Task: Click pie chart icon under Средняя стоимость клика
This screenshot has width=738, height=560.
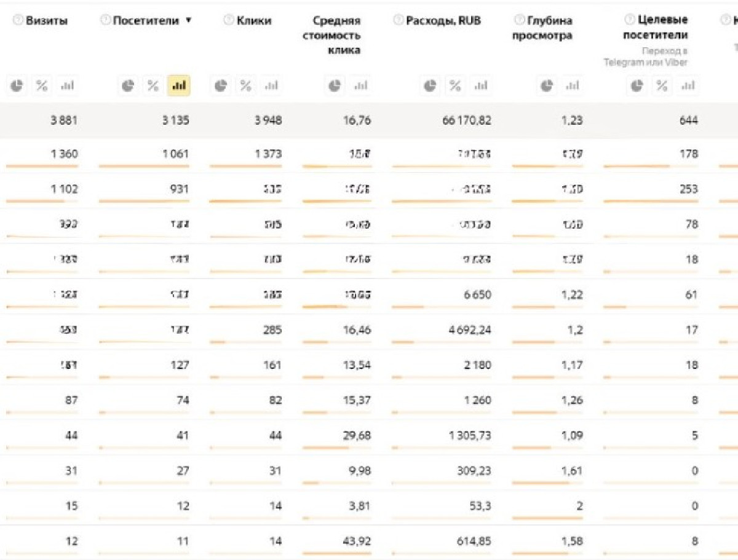Action: click(x=335, y=86)
